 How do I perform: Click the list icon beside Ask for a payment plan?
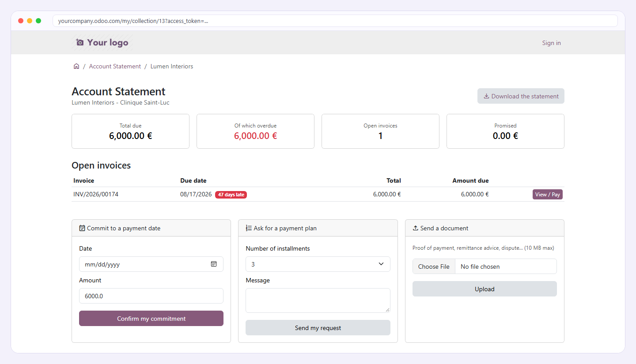point(249,228)
